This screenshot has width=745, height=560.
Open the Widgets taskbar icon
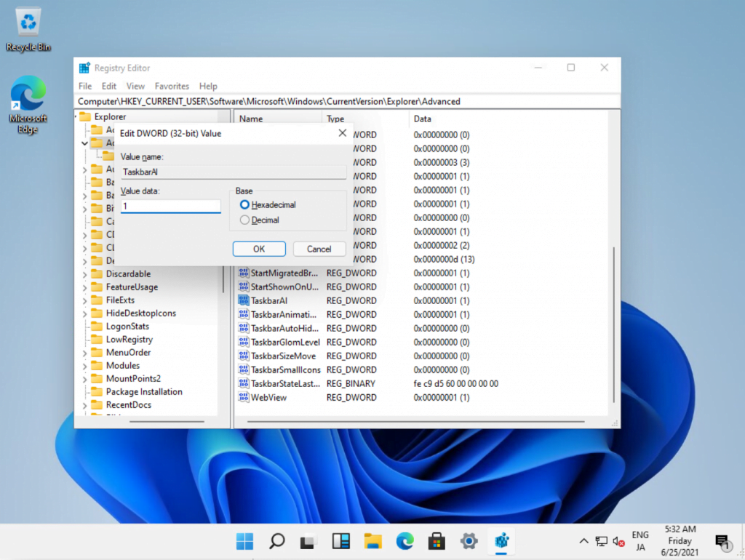[340, 541]
